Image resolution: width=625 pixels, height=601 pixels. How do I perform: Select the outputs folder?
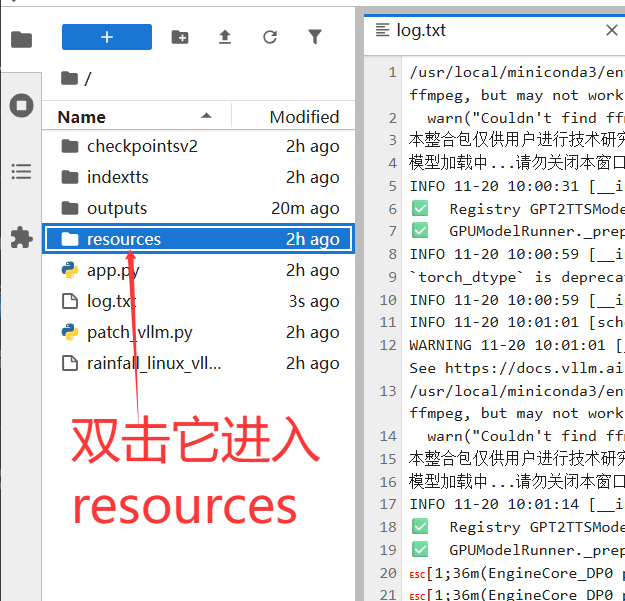116,208
